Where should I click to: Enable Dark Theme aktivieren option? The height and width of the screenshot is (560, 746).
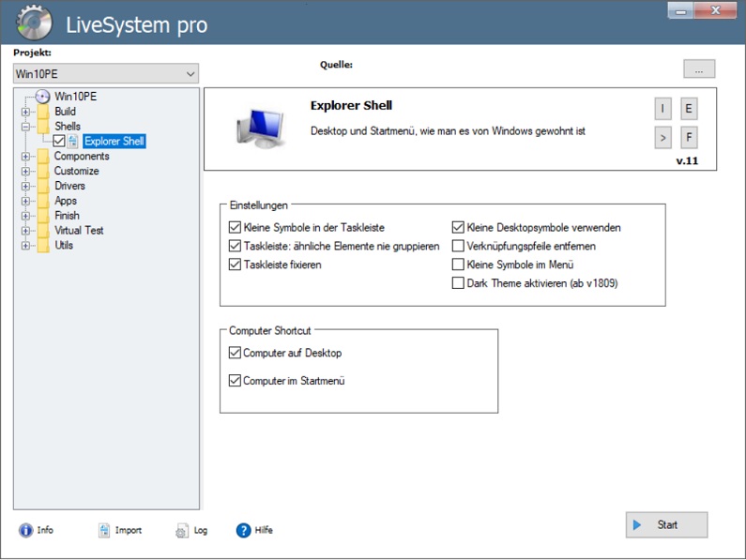tap(458, 283)
